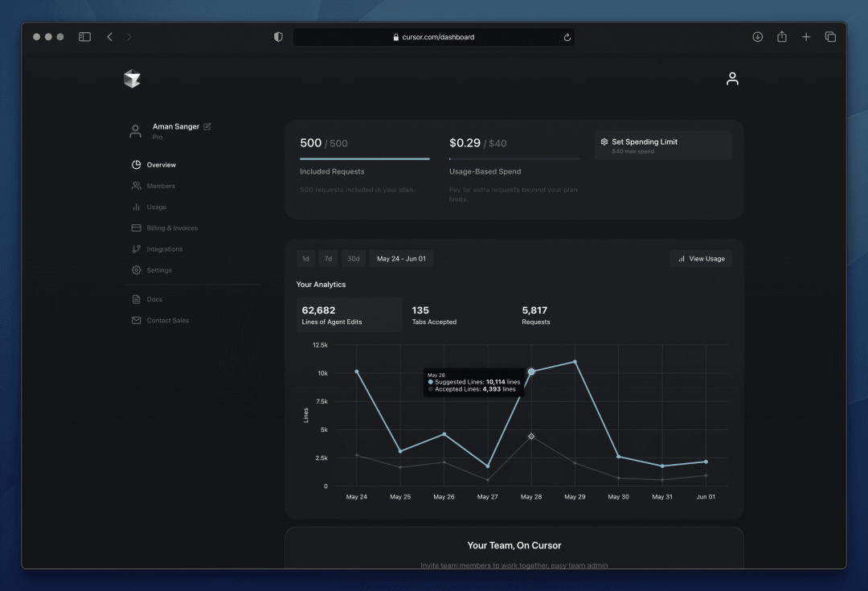Open the May 24 - Jun 01 date picker
The height and width of the screenshot is (591, 868).
pos(401,259)
